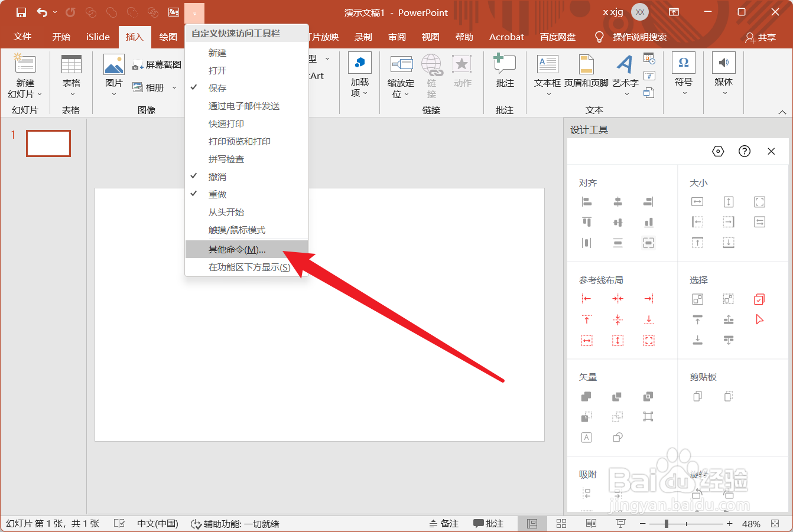
Task: Click the 共享 share button
Action: 760,37
